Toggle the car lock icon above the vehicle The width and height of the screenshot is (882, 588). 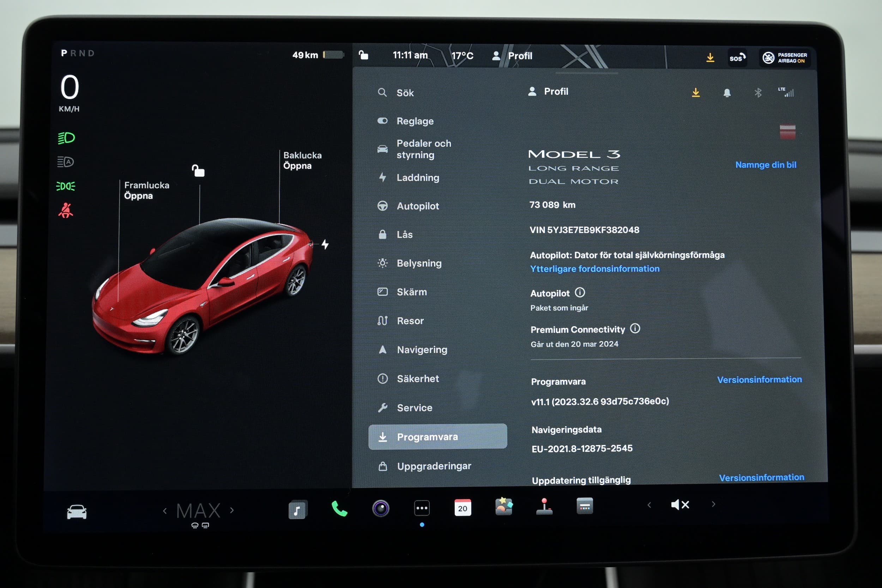[x=198, y=171]
